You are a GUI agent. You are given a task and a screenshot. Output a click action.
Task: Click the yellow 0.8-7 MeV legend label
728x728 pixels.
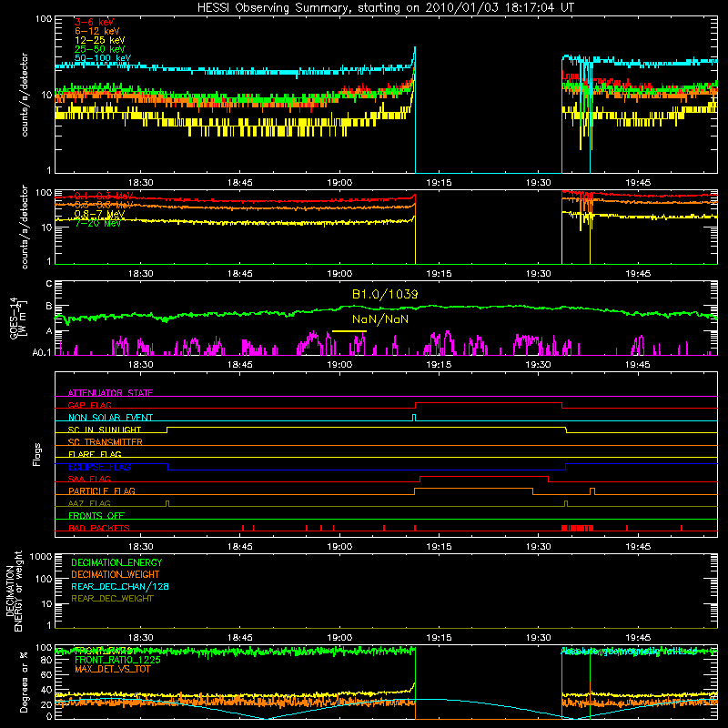(99, 214)
